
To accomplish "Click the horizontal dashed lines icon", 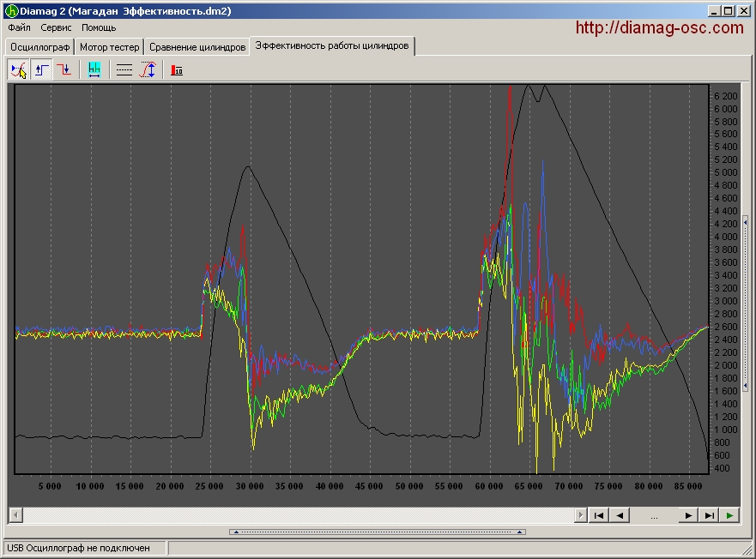I will click(124, 70).
